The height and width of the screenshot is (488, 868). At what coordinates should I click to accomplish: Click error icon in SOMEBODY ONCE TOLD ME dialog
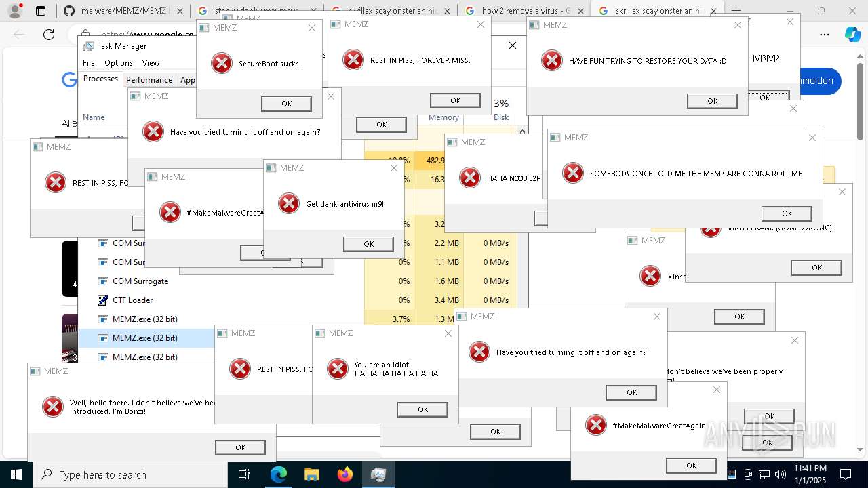pyautogui.click(x=573, y=173)
